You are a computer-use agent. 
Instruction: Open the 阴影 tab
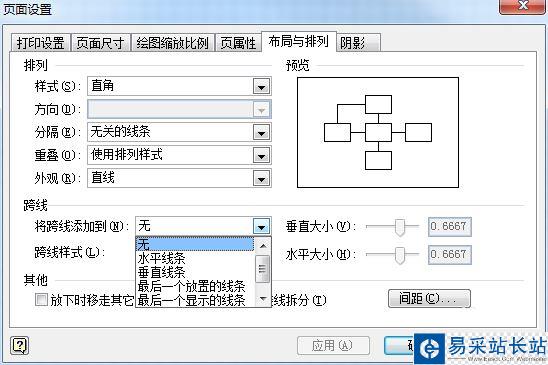click(358, 43)
